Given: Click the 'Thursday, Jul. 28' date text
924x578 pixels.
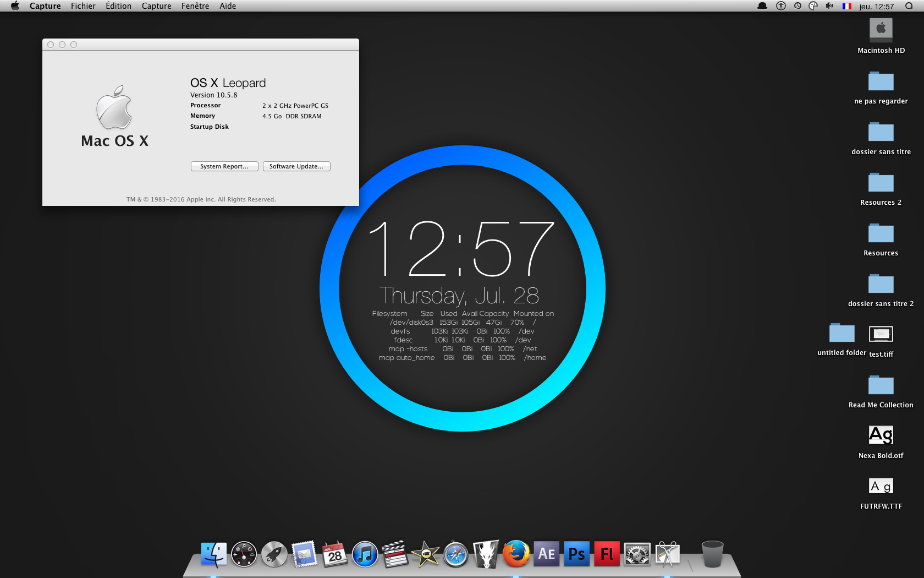Looking at the screenshot, I should point(459,296).
